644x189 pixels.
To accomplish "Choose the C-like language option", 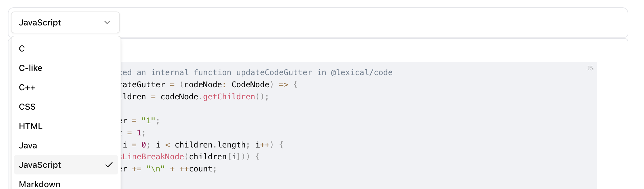I will [31, 68].
